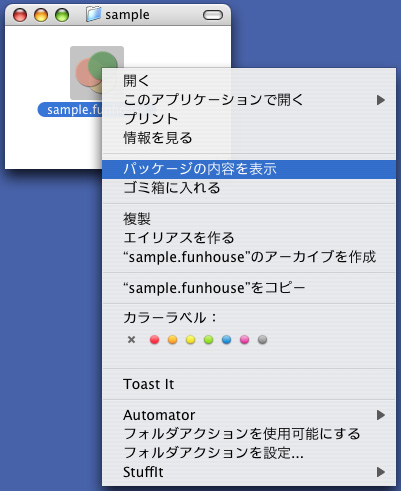Image resolution: width=401 pixels, height=491 pixels.
Task: Apply the blue color label
Action: pos(226,340)
